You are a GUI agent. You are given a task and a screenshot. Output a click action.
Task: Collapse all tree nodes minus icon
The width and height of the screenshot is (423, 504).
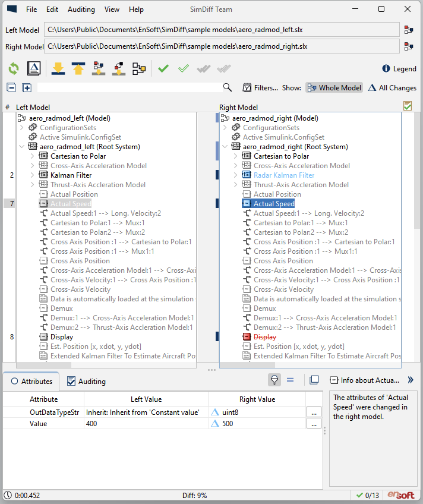tap(11, 87)
